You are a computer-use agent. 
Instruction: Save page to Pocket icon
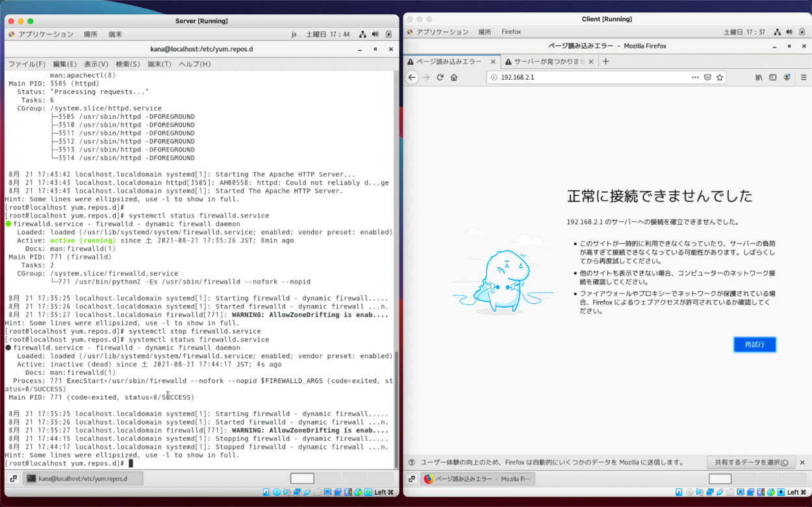click(707, 77)
